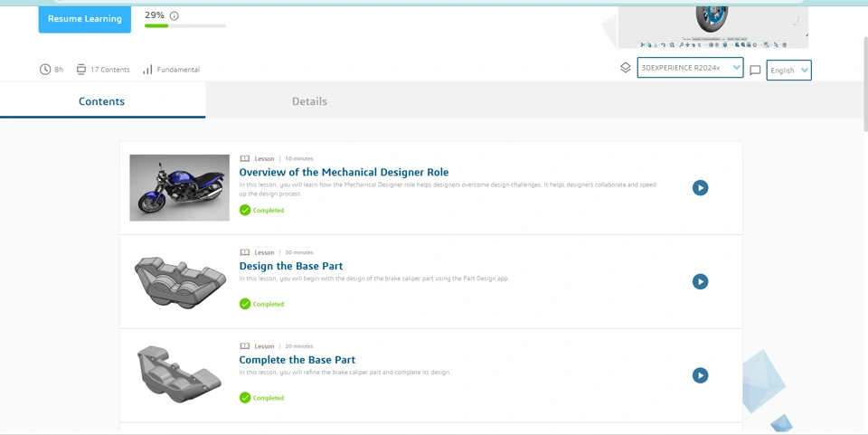This screenshot has height=435, width=868.
Task: Click the Fundamental level bars icon
Action: 147,70
